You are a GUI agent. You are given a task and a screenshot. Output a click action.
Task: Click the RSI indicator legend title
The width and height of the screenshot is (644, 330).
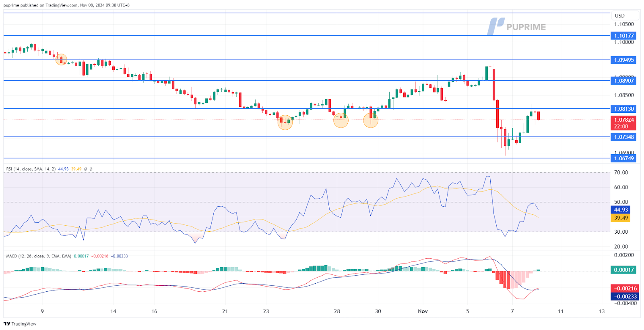click(x=31, y=169)
